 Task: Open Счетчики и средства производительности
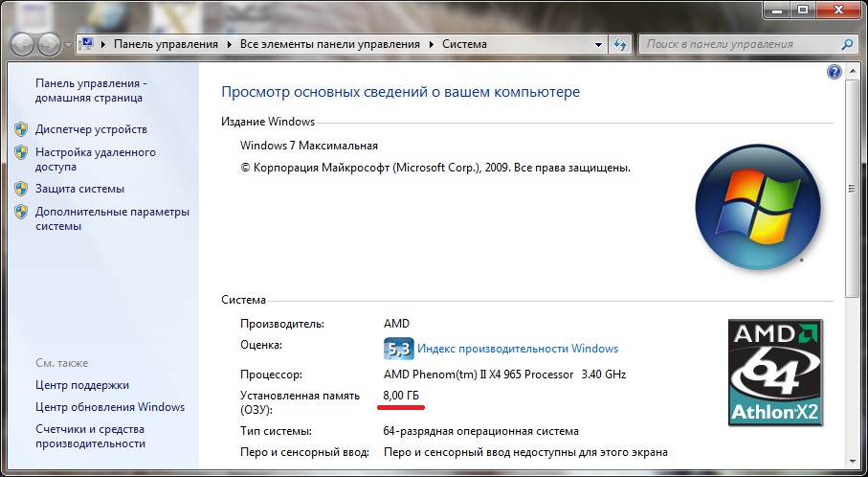(90, 436)
